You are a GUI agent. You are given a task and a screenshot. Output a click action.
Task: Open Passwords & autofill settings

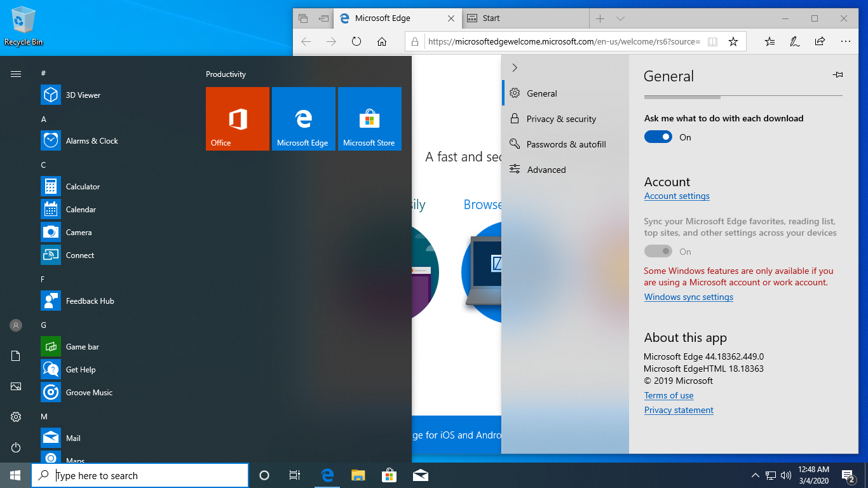coord(566,144)
